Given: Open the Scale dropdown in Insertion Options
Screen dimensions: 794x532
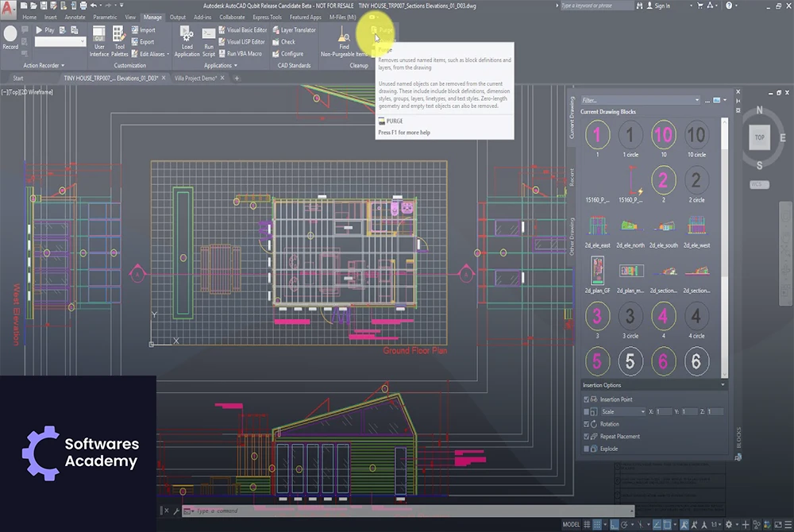Looking at the screenshot, I should point(643,412).
